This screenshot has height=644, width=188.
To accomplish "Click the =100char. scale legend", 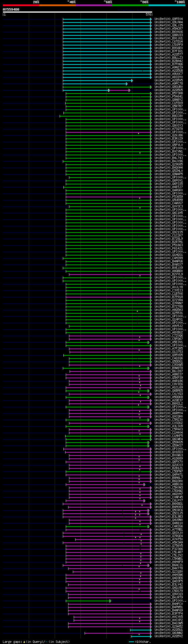I will tap(140, 642).
